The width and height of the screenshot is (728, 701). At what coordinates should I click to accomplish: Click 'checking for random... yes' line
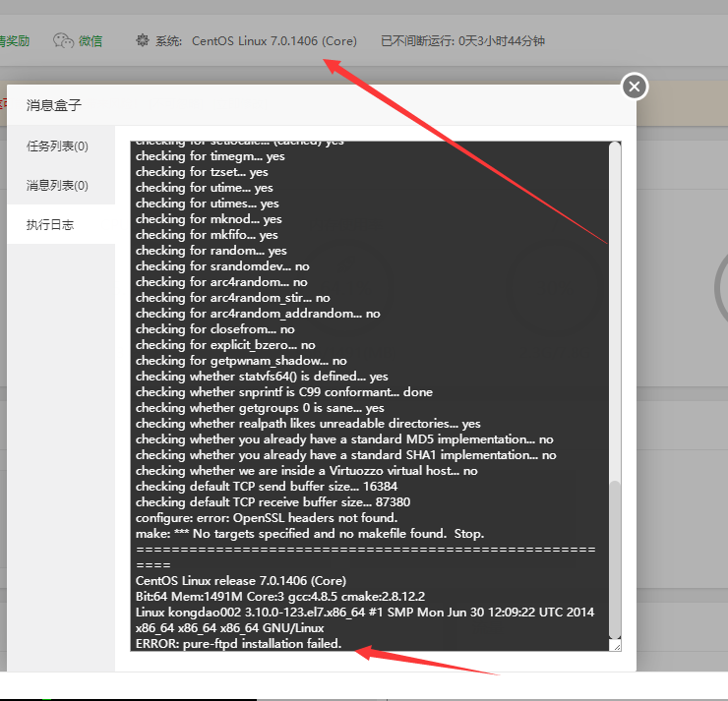coord(212,251)
